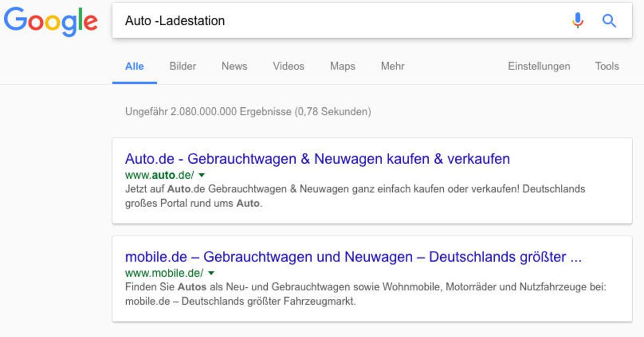Viewport: 644px width, 337px height.
Task: Open the Maps tab
Action: click(x=343, y=67)
